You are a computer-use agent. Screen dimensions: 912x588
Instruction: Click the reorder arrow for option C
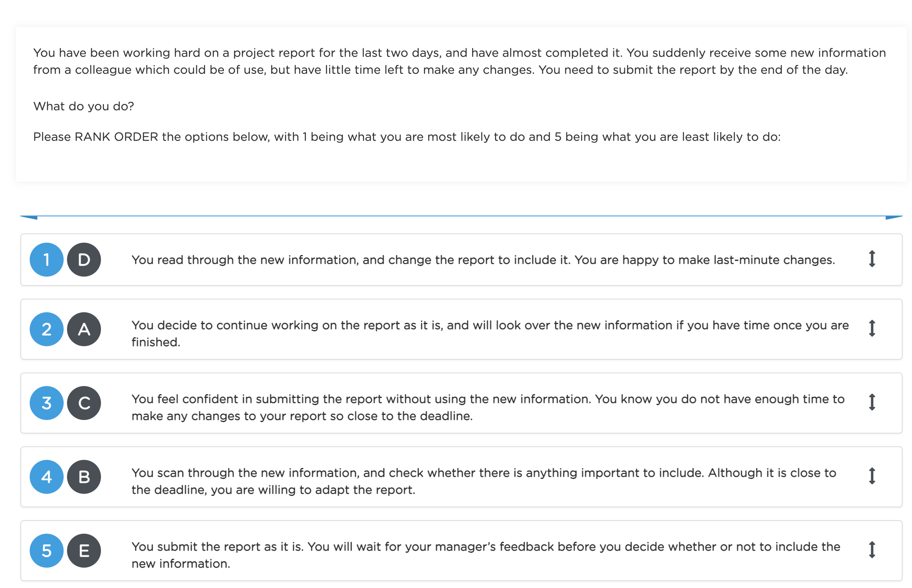click(x=872, y=402)
